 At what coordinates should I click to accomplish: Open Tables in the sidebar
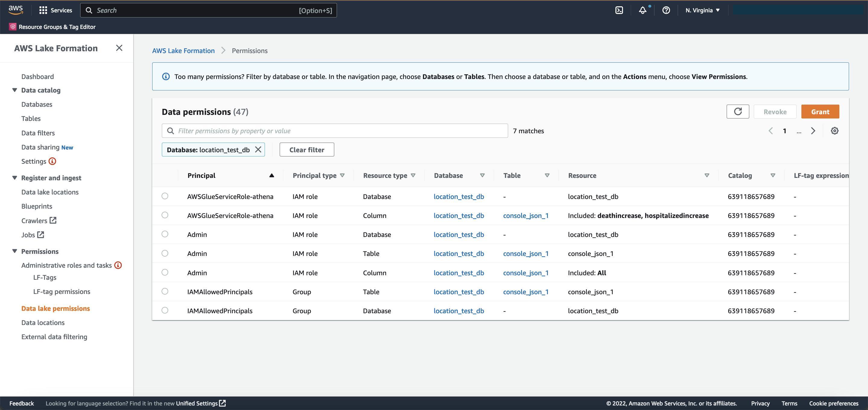tap(31, 118)
